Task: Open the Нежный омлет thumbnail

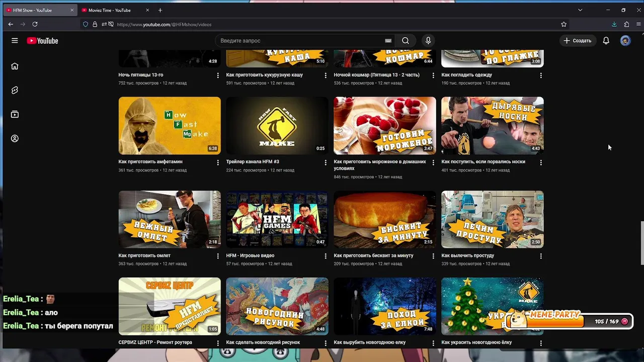Action: click(170, 219)
